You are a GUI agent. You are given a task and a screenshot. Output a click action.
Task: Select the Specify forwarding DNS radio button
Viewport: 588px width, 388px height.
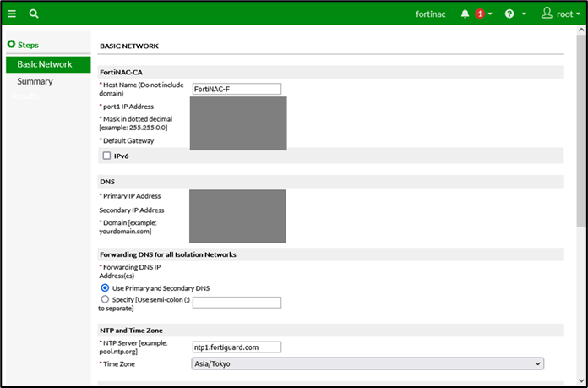(x=105, y=299)
